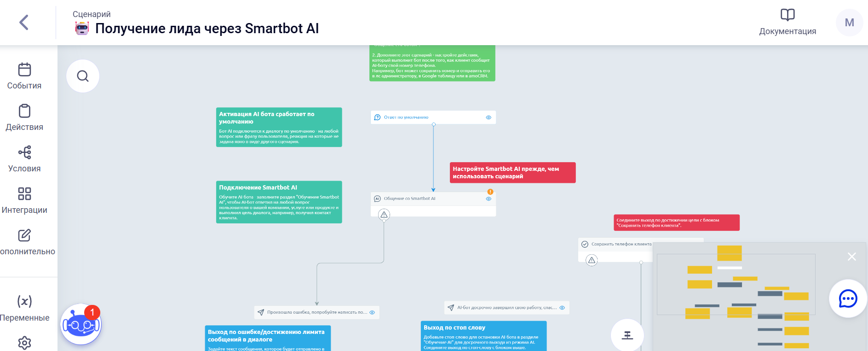The width and height of the screenshot is (868, 351).
Task: Close the minimap panel
Action: coord(852,257)
